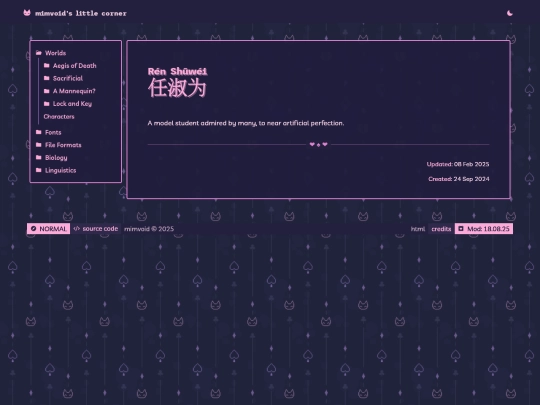Click the Fonts folder icon

(39, 132)
